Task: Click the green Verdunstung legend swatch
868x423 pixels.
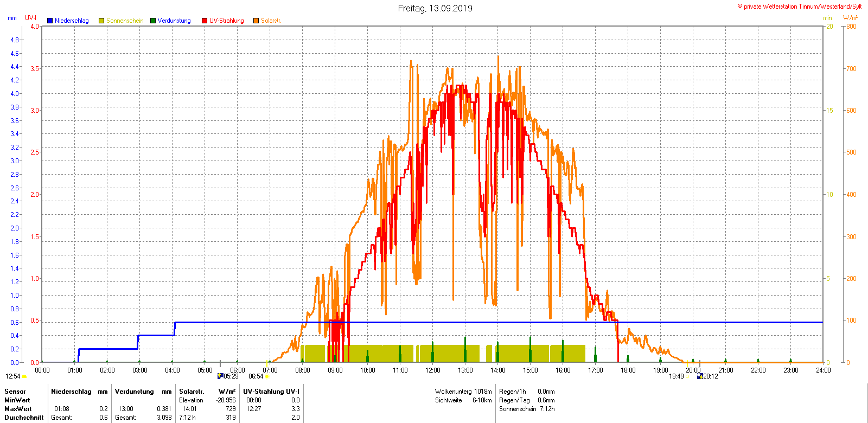Action: pos(153,21)
